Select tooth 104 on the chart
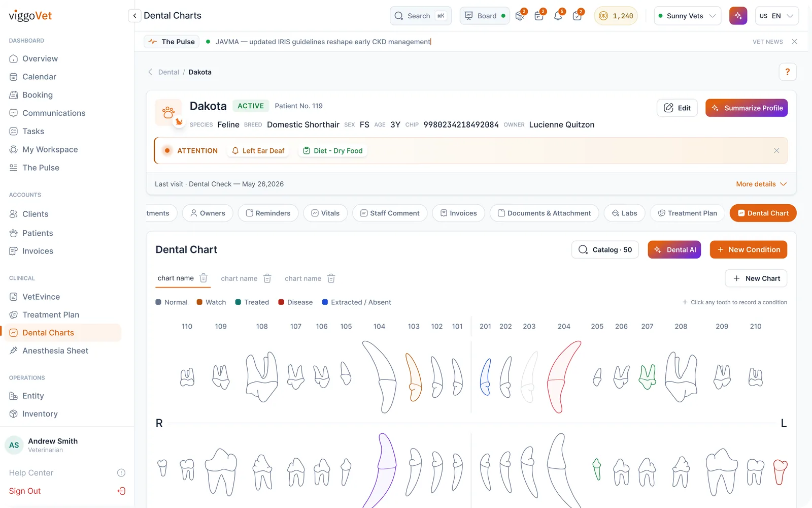812x508 pixels. click(x=381, y=376)
